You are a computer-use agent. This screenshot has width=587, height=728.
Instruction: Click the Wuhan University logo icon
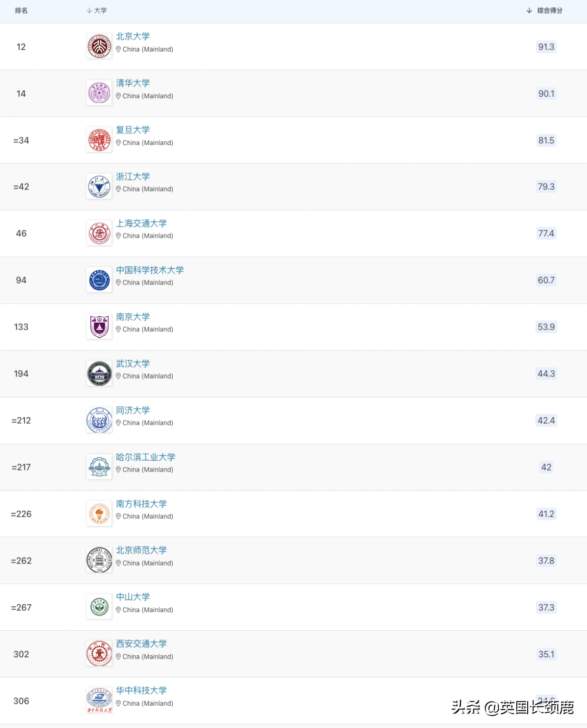point(99,374)
